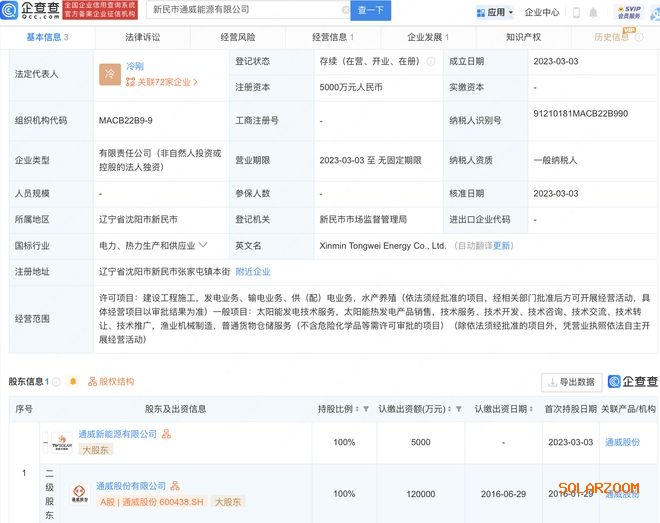Click the equity chart icon after 通威新能源有限公司
This screenshot has height=523, width=660.
point(166,434)
